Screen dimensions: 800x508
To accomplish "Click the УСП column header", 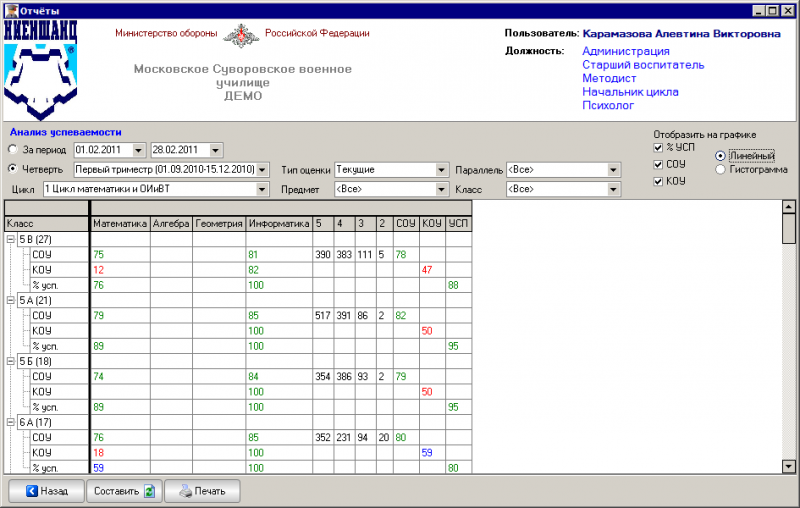I will (458, 223).
